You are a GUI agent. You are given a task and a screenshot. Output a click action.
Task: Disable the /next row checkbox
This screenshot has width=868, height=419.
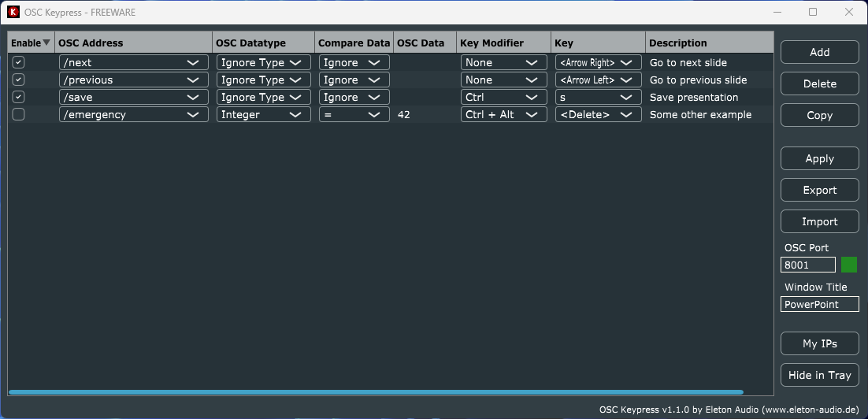[x=19, y=62]
